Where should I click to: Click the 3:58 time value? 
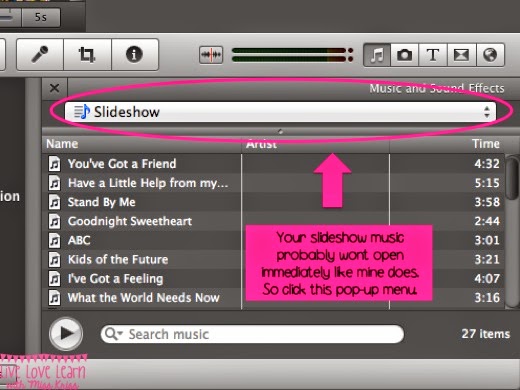487,202
